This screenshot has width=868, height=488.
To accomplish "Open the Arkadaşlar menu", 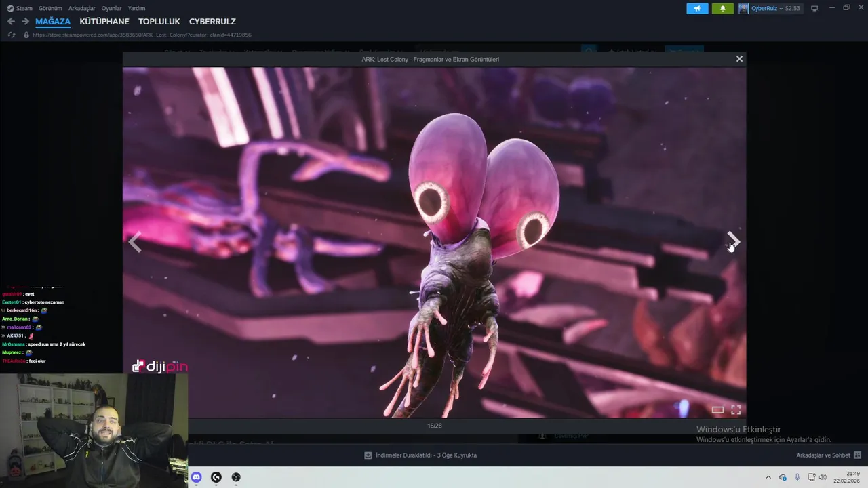I will click(x=82, y=8).
